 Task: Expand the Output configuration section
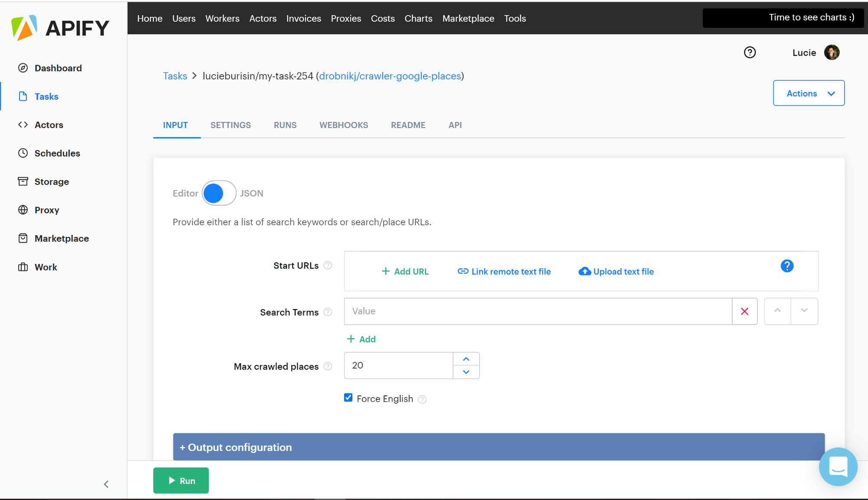(x=499, y=447)
